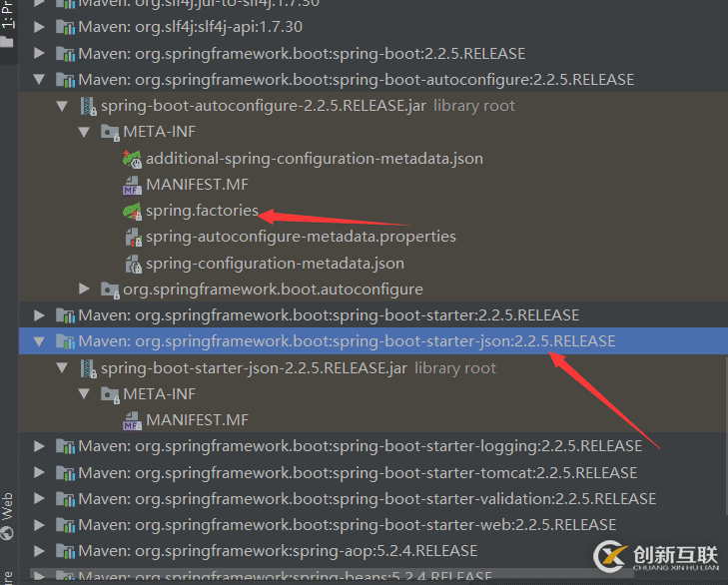Click the horizontal scrollbar below the tree
This screenshot has height=585, width=728.
pos(332,574)
